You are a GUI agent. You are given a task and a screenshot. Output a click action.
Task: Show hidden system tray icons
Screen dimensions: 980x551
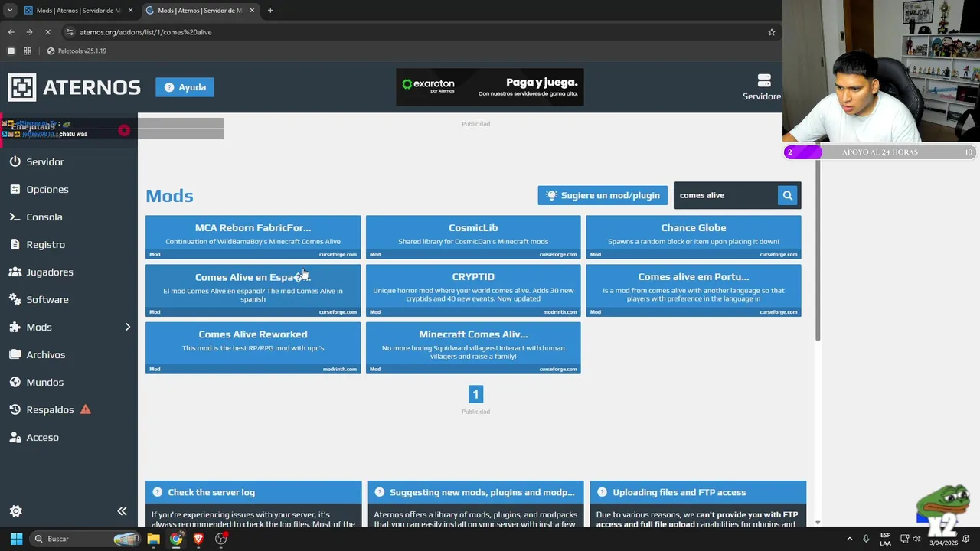click(849, 539)
